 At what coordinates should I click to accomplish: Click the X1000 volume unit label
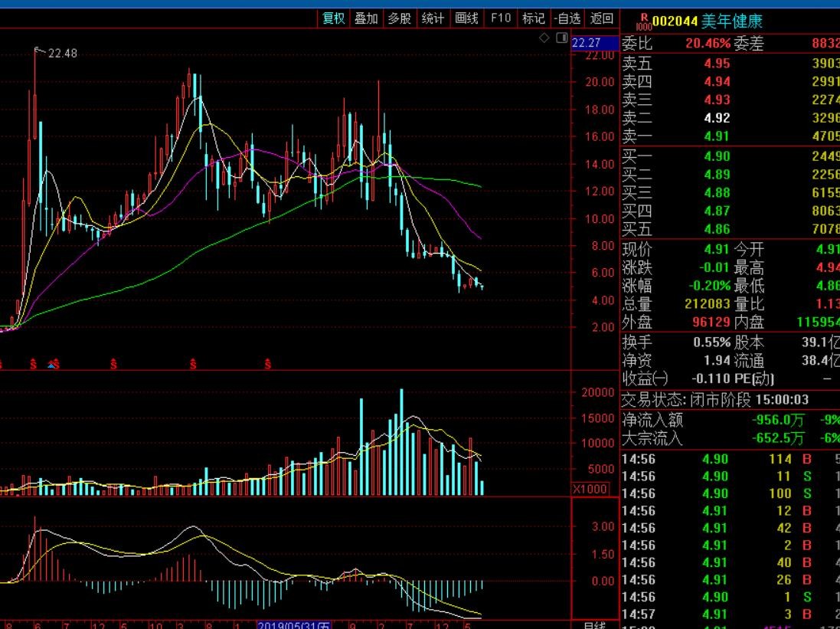(x=590, y=489)
